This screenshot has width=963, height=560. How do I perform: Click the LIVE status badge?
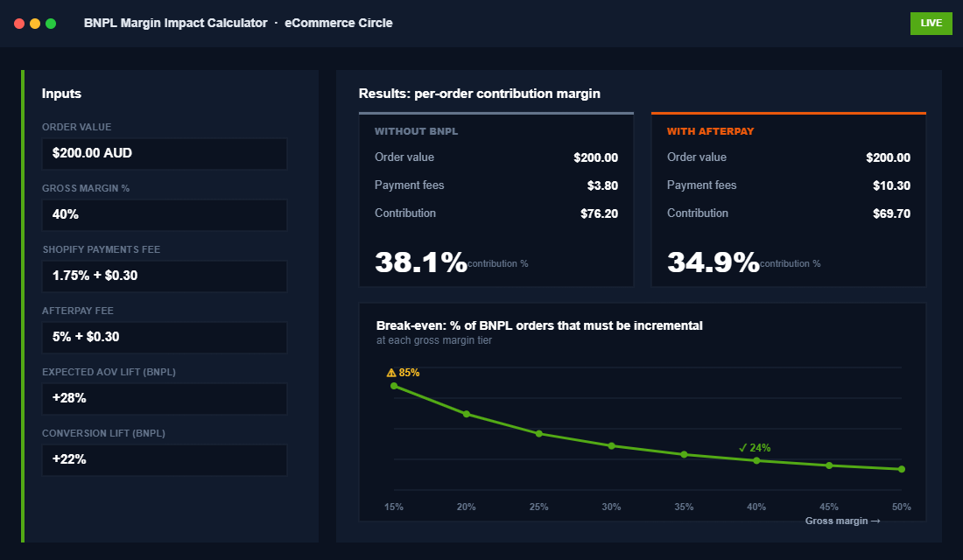(x=931, y=24)
